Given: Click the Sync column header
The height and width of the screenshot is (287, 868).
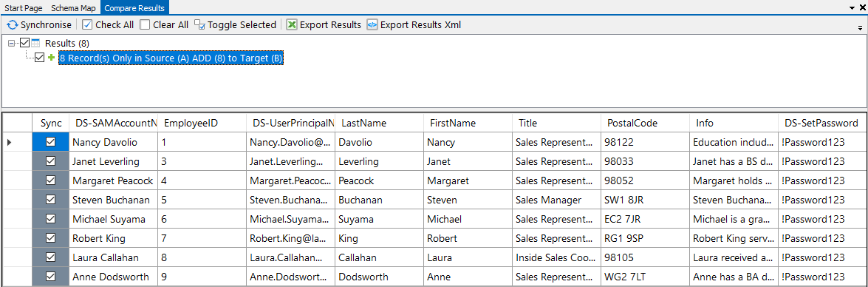Looking at the screenshot, I should tap(51, 123).
